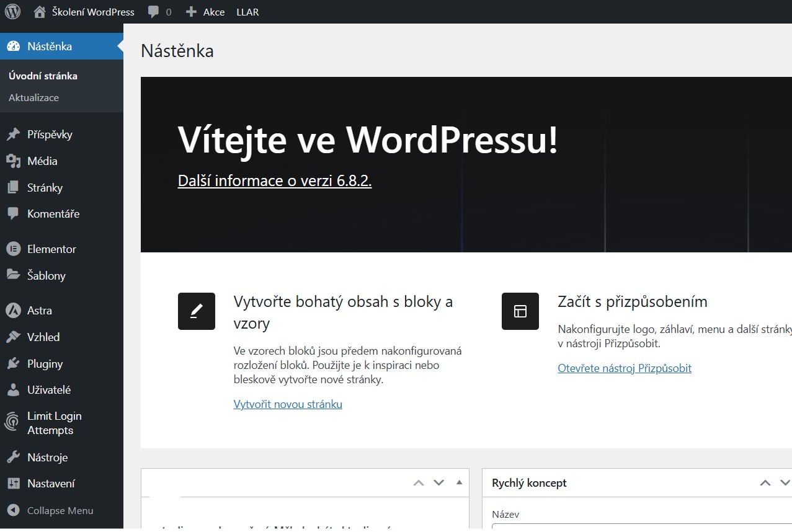Click the Pluginy plug icon
Screen dimensions: 792x532
click(12, 363)
